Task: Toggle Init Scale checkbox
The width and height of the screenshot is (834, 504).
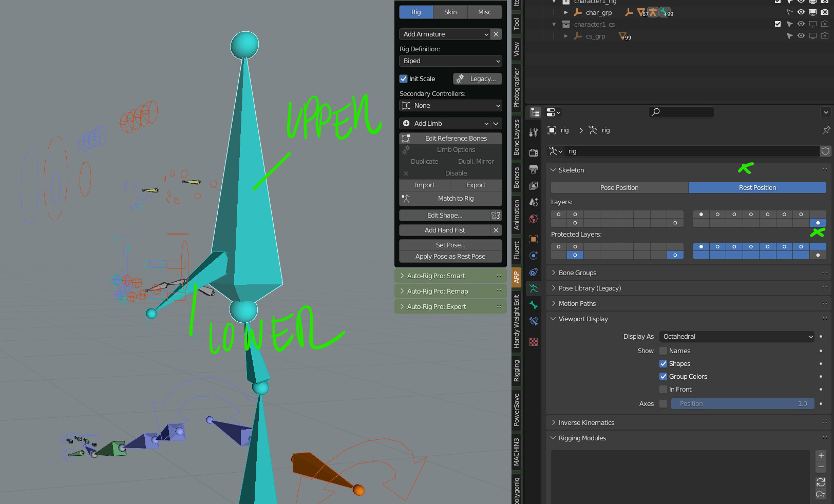Action: coord(403,79)
